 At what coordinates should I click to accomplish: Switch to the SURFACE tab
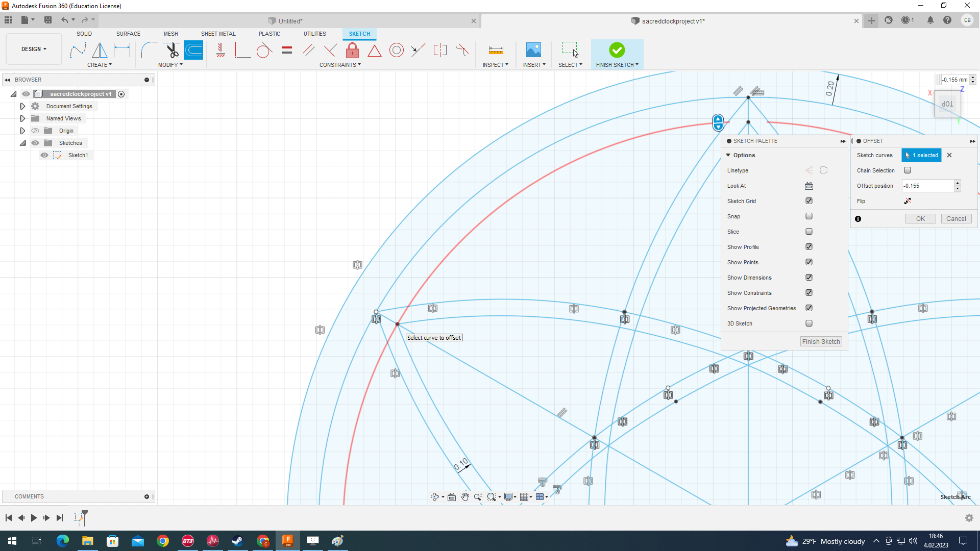pos(128,34)
